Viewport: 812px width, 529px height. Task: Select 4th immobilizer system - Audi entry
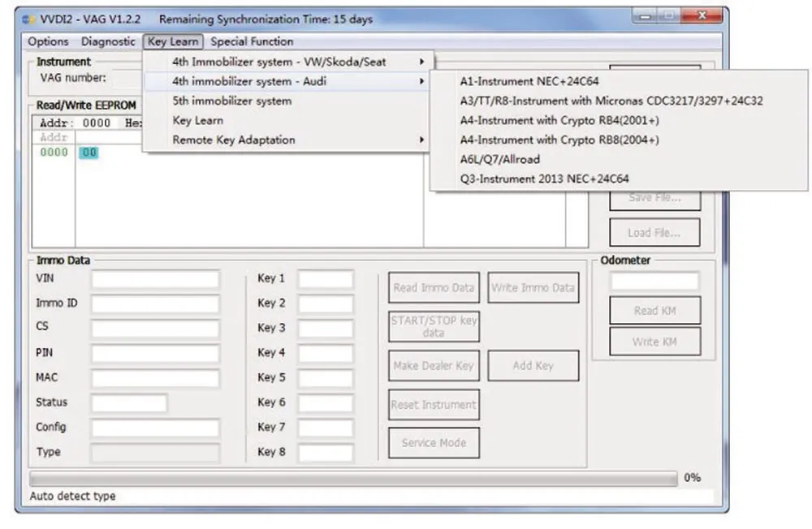[x=286, y=81]
